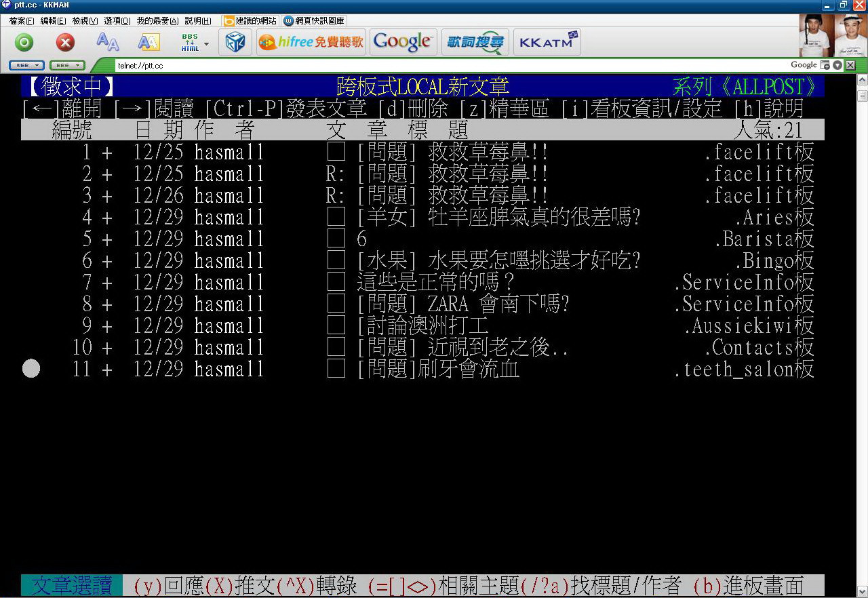
Task: Click the [Ctrl-P]發表文章 command text
Action: tap(285, 108)
